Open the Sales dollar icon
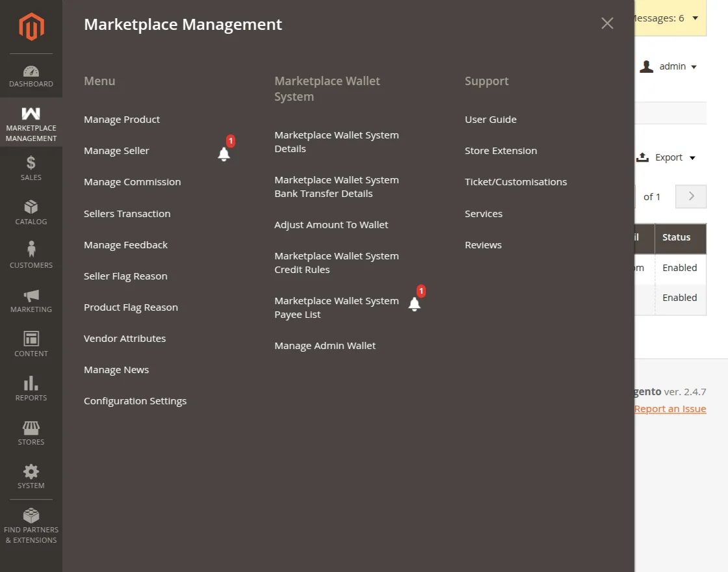Viewport: 728px width, 572px height. pyautogui.click(x=31, y=163)
